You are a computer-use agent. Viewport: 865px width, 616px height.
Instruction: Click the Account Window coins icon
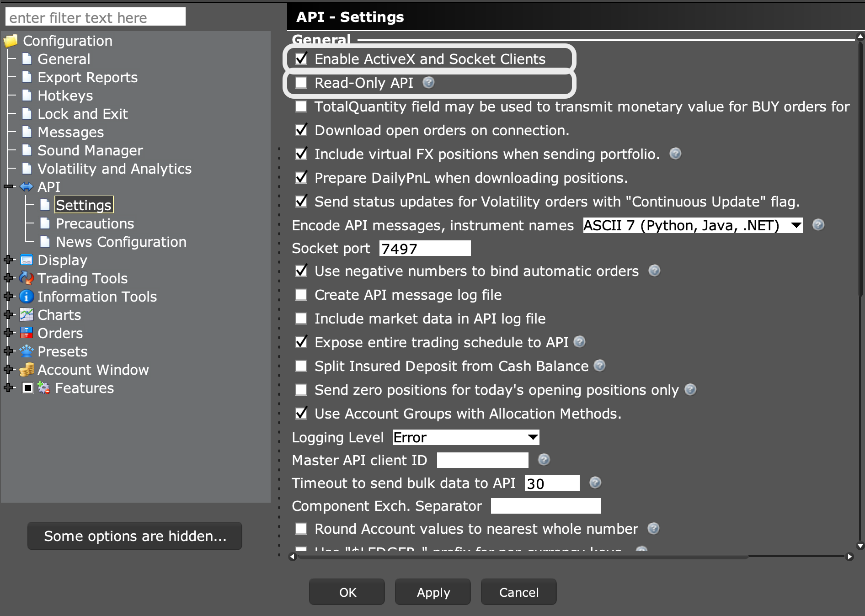pos(27,370)
